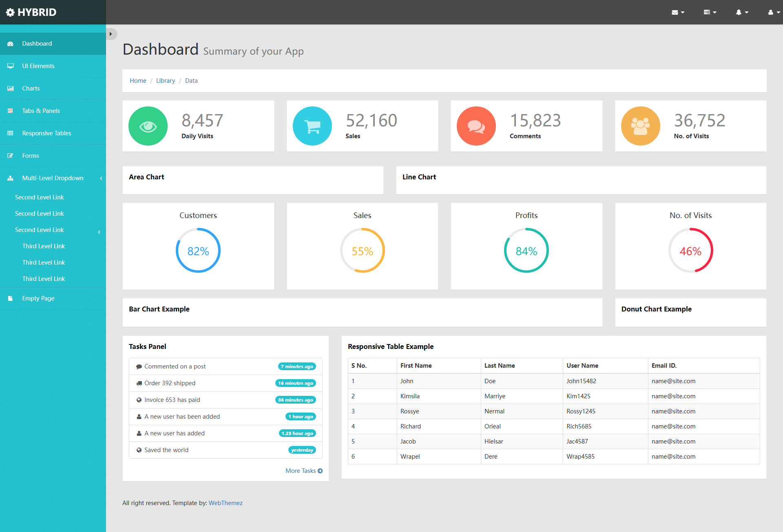Image resolution: width=783 pixels, height=532 pixels.
Task: Open the More Tasks link
Action: 304,471
